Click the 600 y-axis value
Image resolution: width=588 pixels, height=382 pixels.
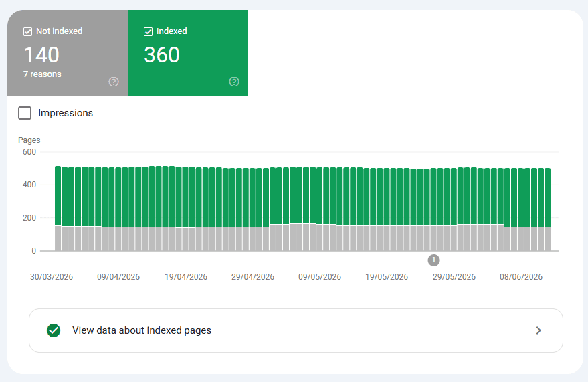point(29,152)
